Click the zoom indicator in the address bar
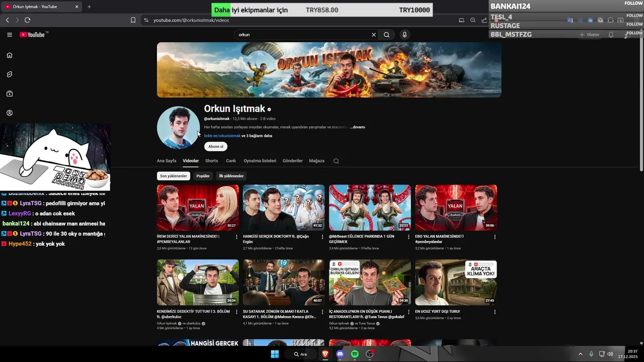 pos(473,20)
